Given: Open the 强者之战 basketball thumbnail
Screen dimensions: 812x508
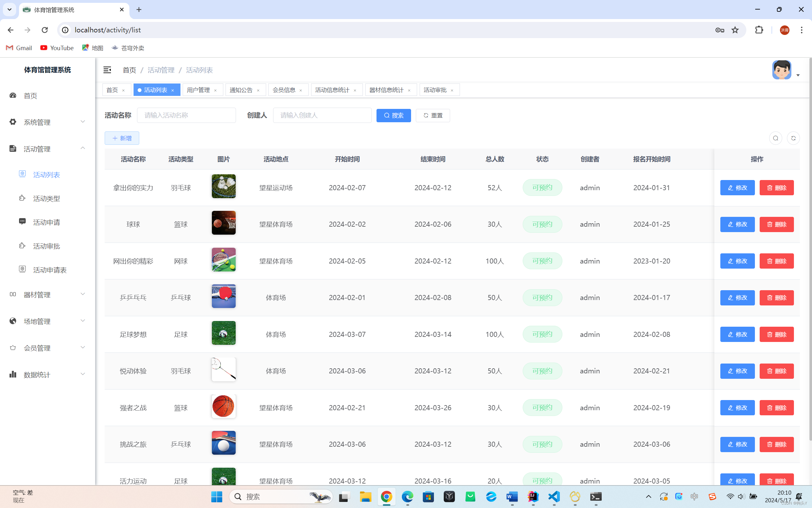Looking at the screenshot, I should click(x=224, y=406).
